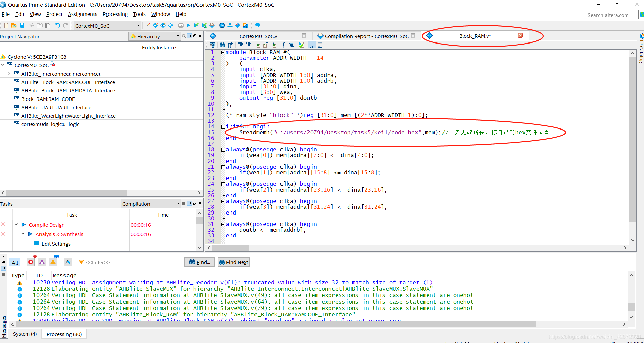Collapse the initial begin code fold

223,127
